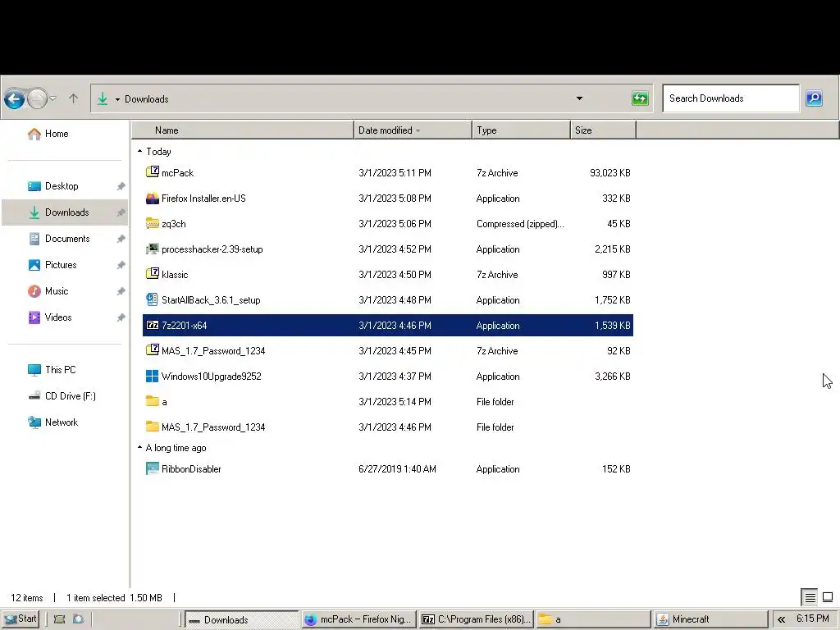Viewport: 840px width, 630px height.
Task: Collapse the Today group
Action: click(x=139, y=152)
